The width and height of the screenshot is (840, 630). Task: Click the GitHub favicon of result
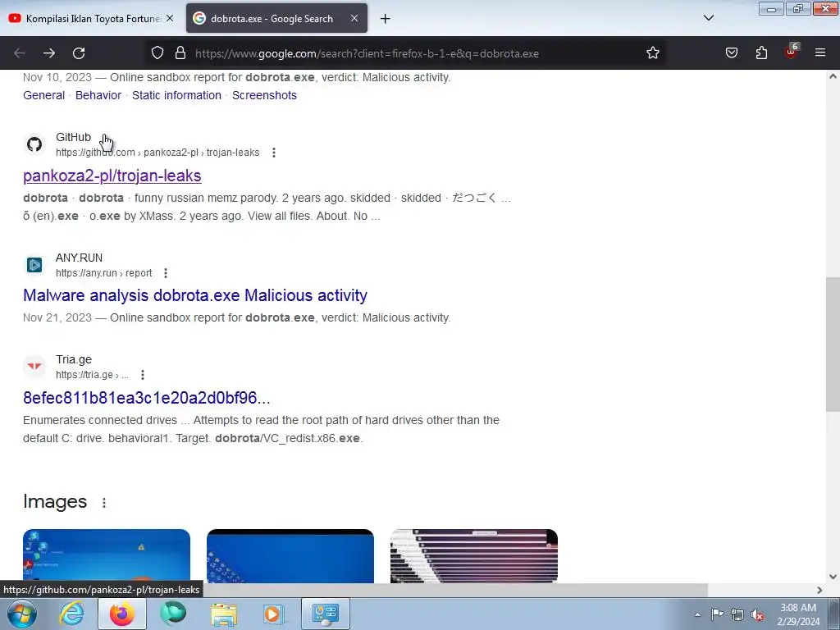tap(34, 144)
